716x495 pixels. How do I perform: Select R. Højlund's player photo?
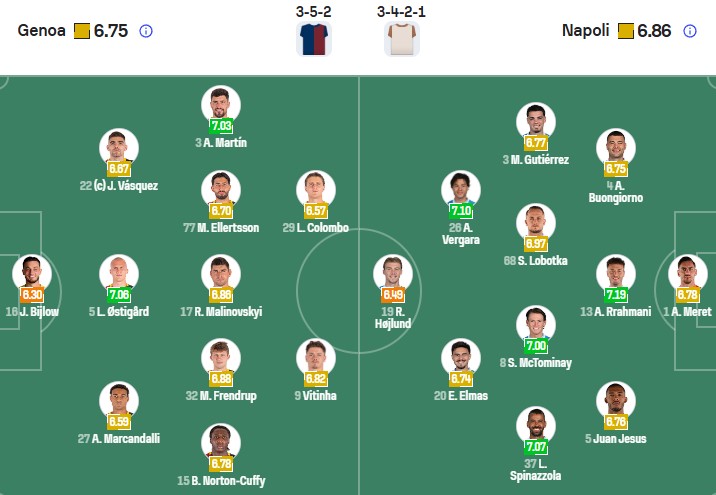[392, 273]
